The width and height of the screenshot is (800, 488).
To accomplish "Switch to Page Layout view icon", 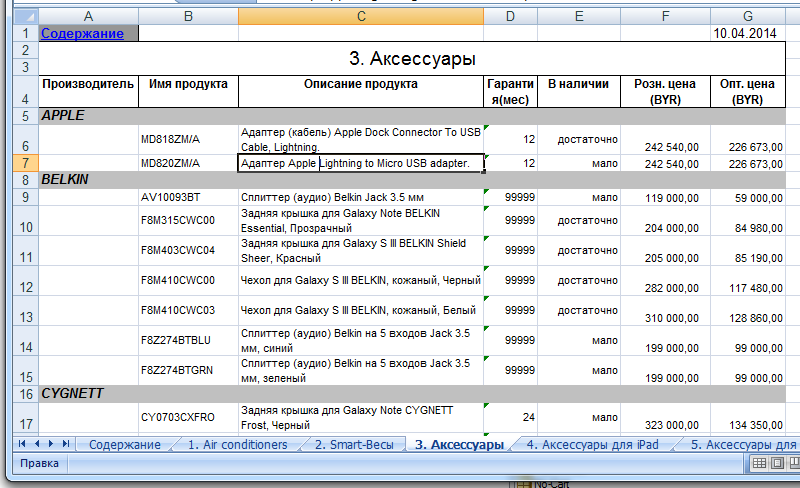I will [778, 463].
